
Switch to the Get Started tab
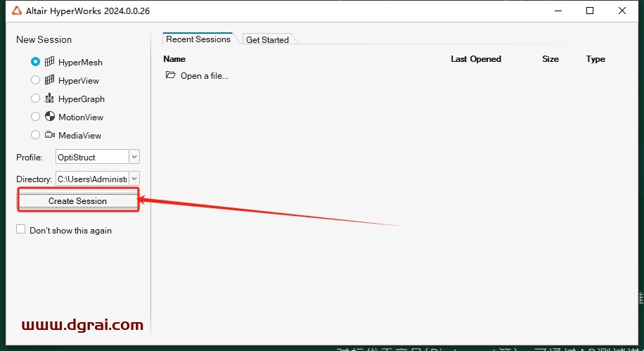coord(267,39)
